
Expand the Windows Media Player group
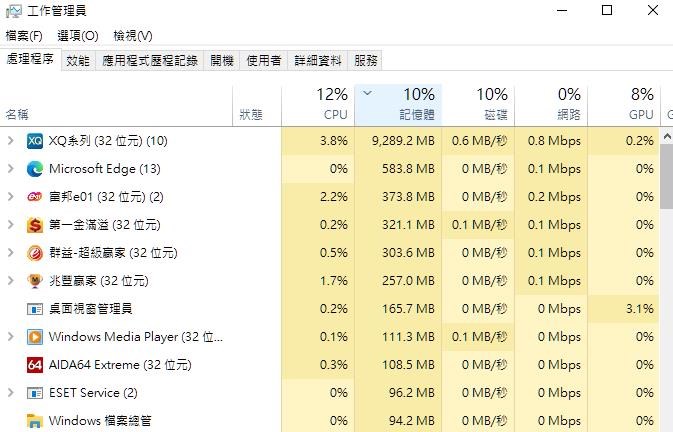(x=11, y=337)
